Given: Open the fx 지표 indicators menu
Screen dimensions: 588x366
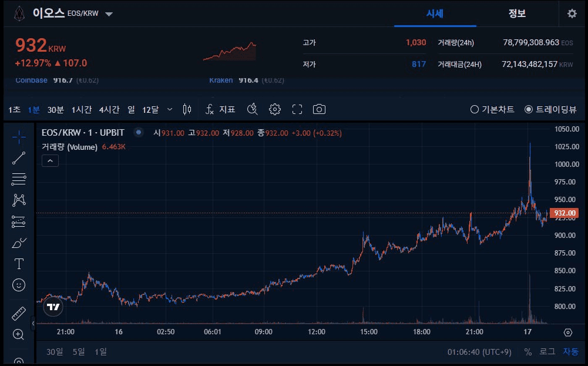Looking at the screenshot, I should coord(220,109).
